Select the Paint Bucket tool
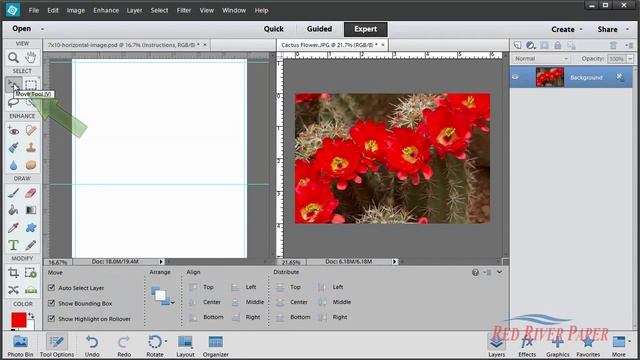Image resolution: width=640 pixels, height=360 pixels. 13,210
